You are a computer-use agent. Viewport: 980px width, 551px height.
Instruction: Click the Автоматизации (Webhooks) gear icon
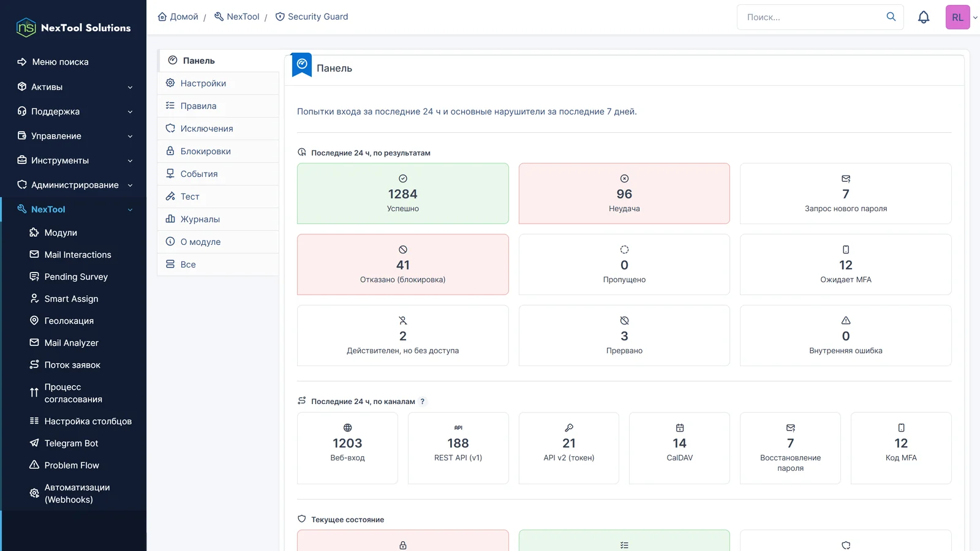(34, 493)
